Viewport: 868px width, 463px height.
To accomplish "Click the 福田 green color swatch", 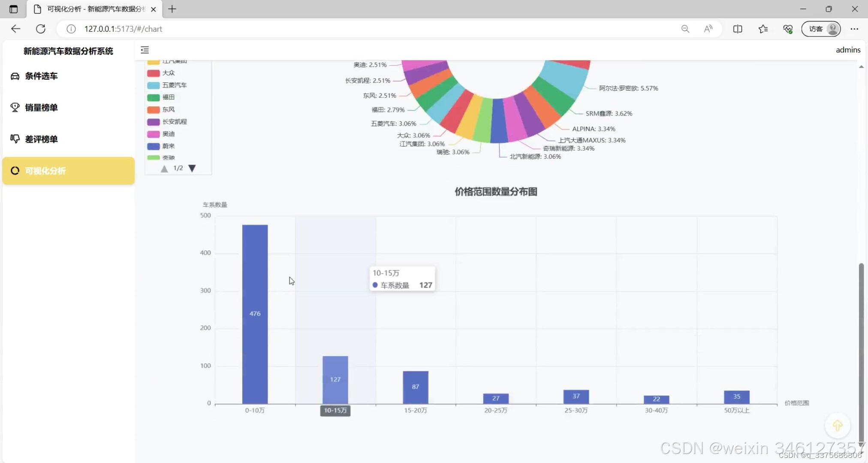I will click(153, 97).
